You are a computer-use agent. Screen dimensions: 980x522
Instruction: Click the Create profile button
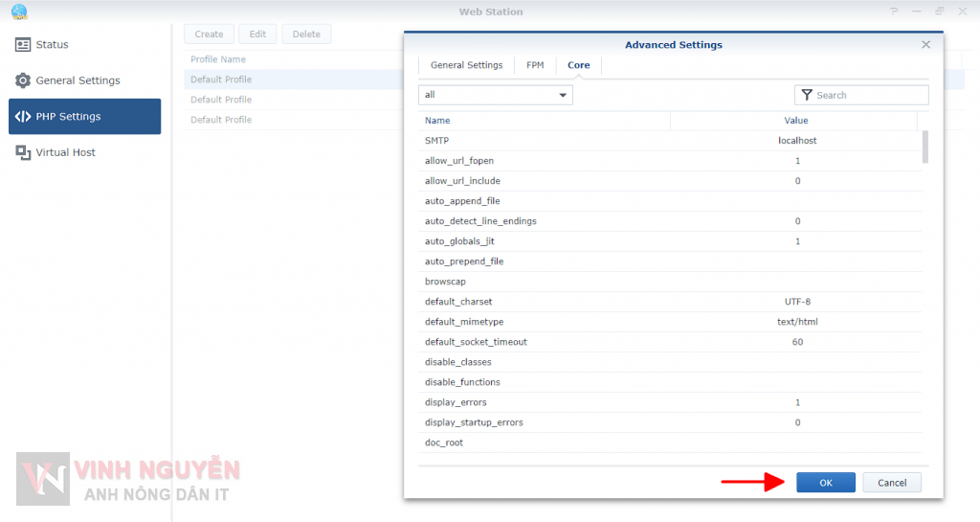pyautogui.click(x=209, y=34)
